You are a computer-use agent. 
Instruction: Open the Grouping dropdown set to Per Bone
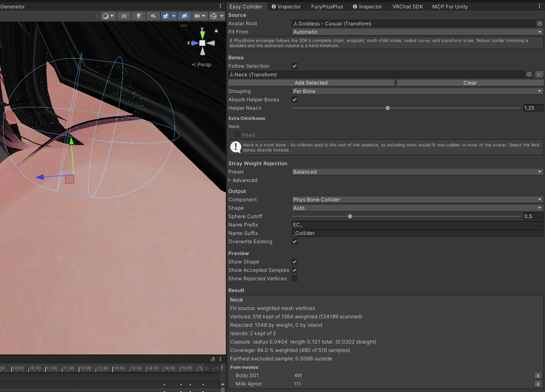(418, 91)
